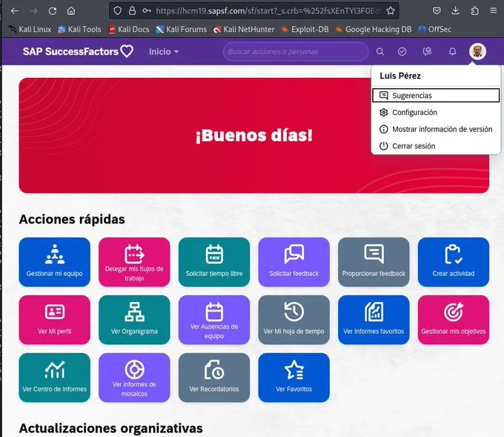Go to the browser home page icon

71,11
